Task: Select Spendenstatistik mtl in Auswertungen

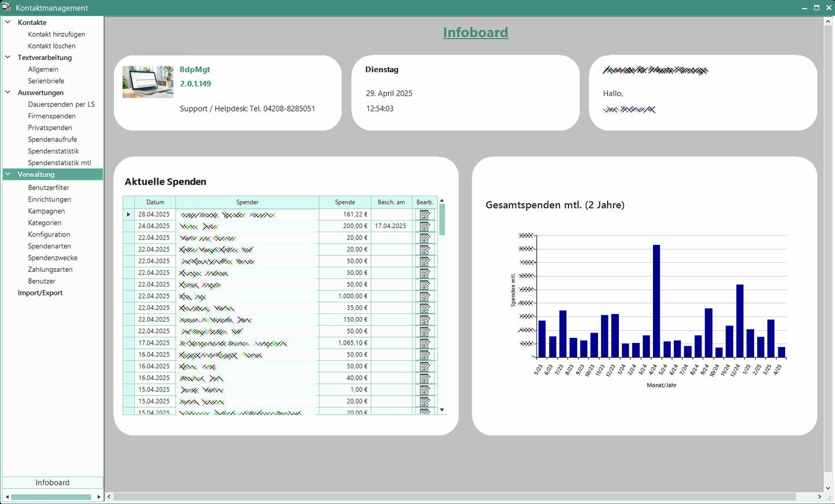Action: point(59,163)
